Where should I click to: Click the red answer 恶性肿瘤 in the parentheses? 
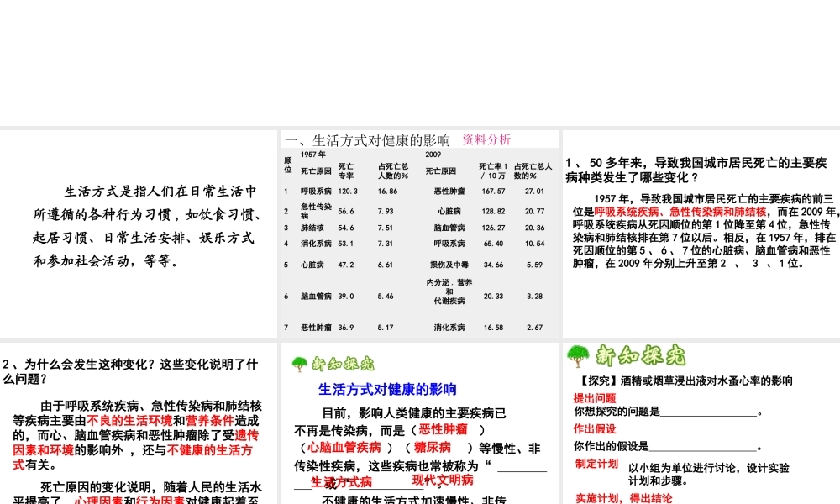coord(443,429)
